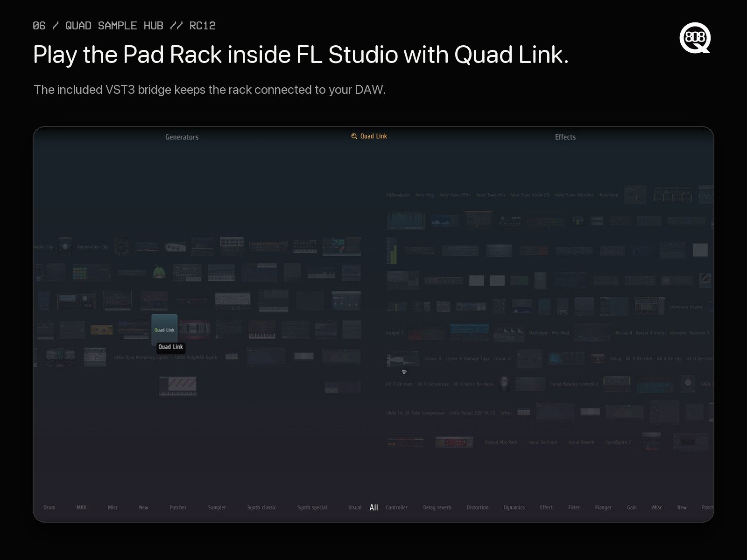
Task: Choose RX 11 De-plosive
Action: pos(433,385)
